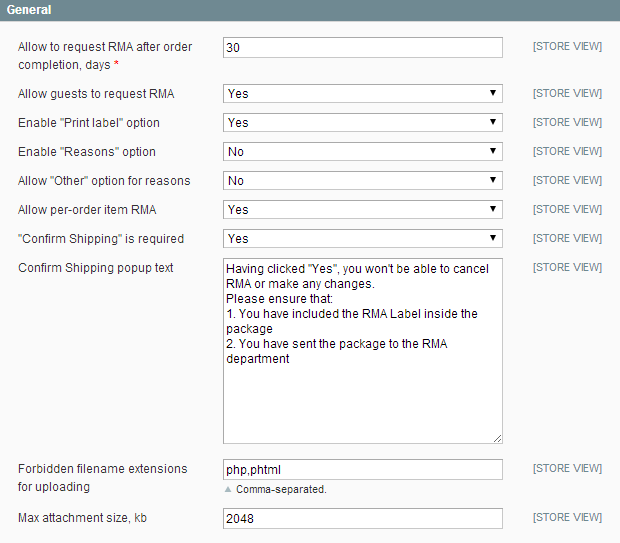Click the Comma-separated hint triangle icon
This screenshot has height=543, width=620.
(x=228, y=489)
